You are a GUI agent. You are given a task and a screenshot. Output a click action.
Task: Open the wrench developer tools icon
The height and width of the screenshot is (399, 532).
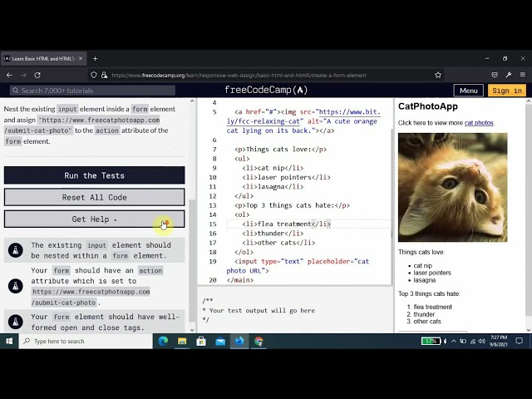(508, 75)
